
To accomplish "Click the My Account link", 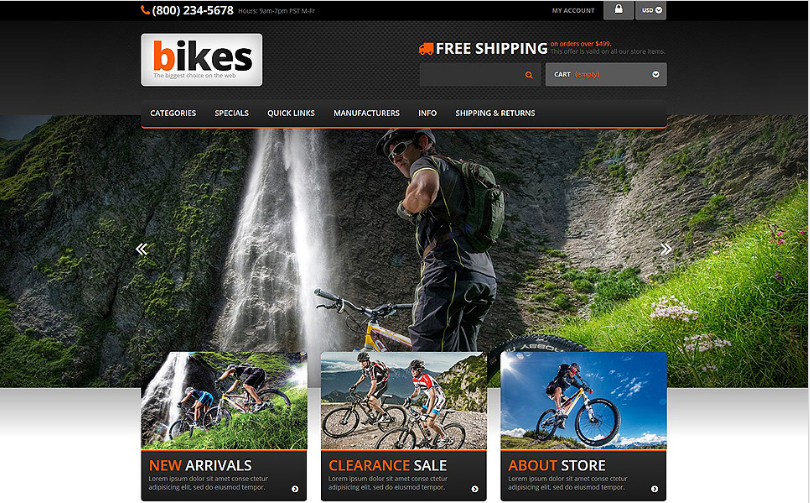I will click(573, 10).
